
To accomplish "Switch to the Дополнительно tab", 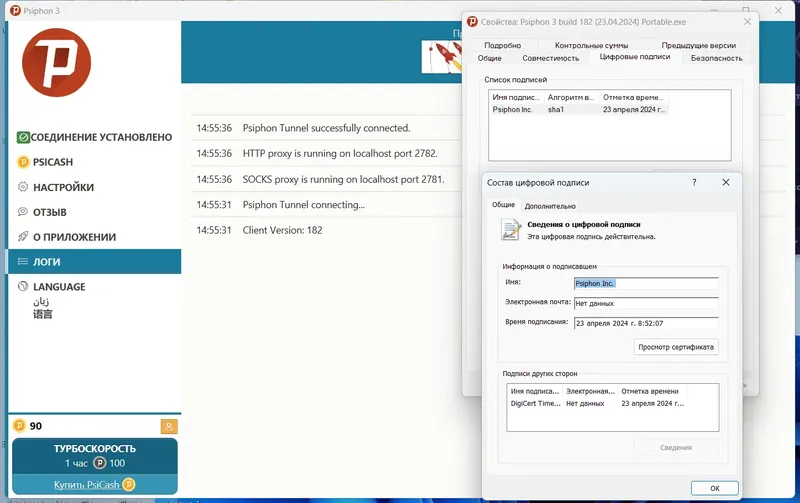I will click(550, 206).
